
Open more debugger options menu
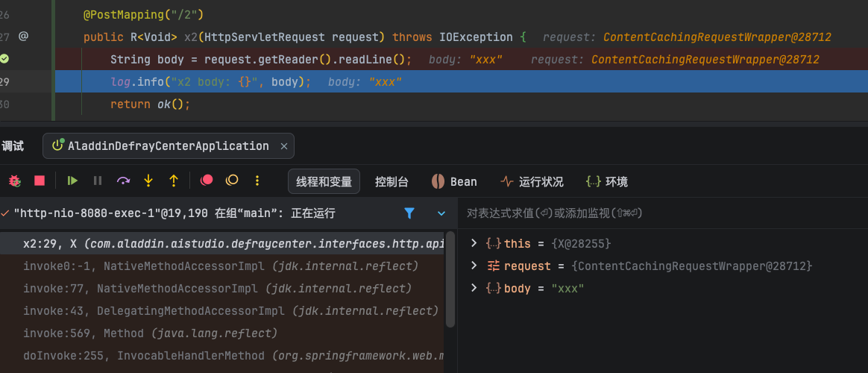257,181
